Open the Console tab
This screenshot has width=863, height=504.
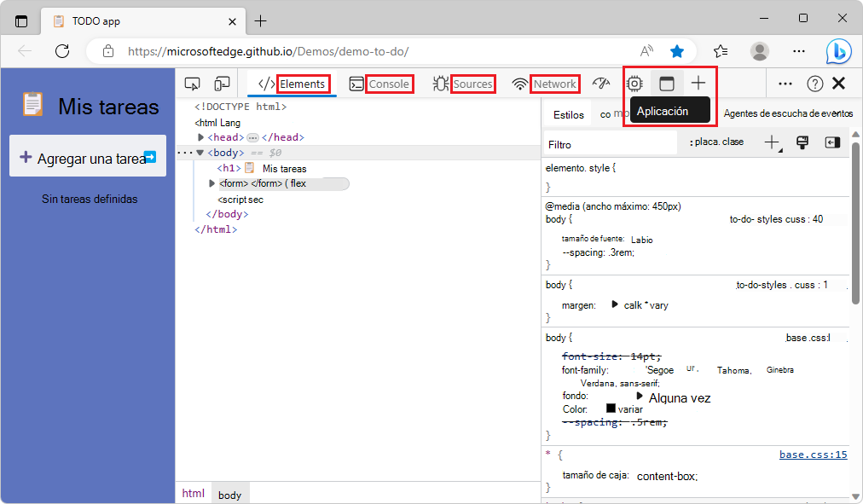(379, 84)
